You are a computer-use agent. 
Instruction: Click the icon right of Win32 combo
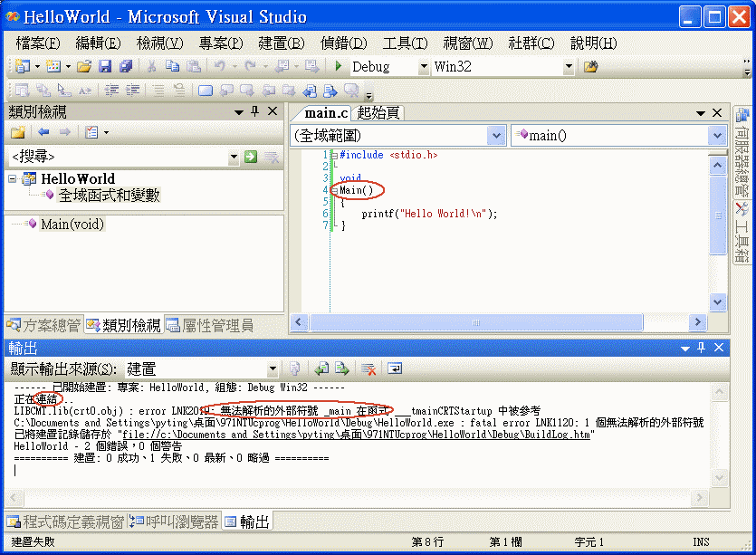590,66
